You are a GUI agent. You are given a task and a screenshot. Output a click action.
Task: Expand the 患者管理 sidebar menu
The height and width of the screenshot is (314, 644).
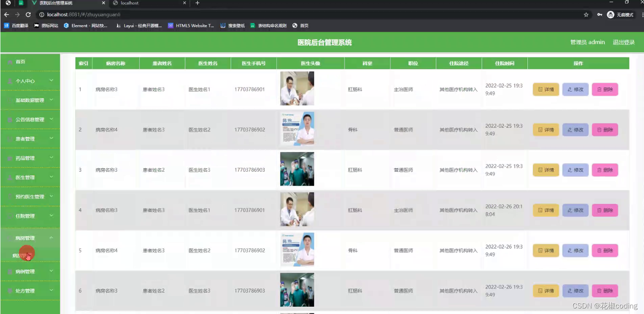tap(30, 139)
